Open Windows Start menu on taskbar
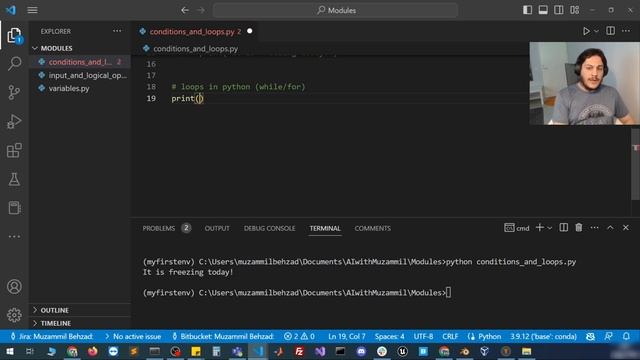This screenshot has width=640, height=360. (x=9, y=351)
